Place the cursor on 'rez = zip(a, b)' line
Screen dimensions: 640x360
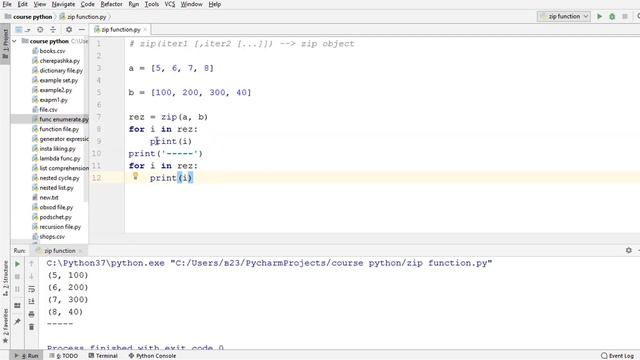pos(168,117)
